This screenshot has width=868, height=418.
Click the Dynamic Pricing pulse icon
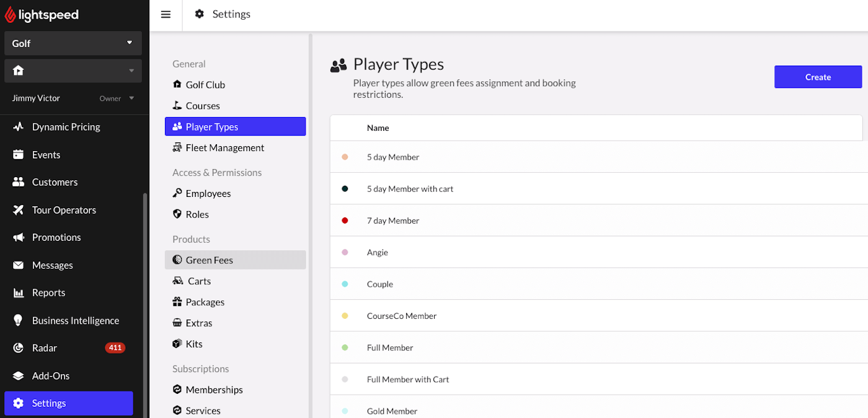click(19, 127)
